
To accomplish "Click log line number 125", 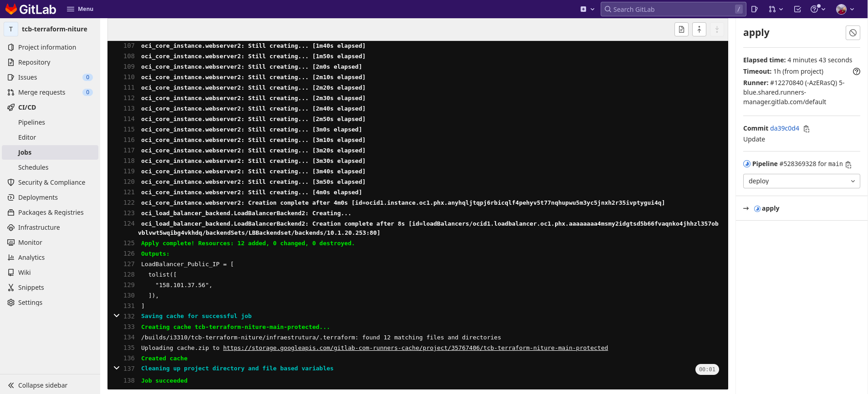I will click(129, 243).
